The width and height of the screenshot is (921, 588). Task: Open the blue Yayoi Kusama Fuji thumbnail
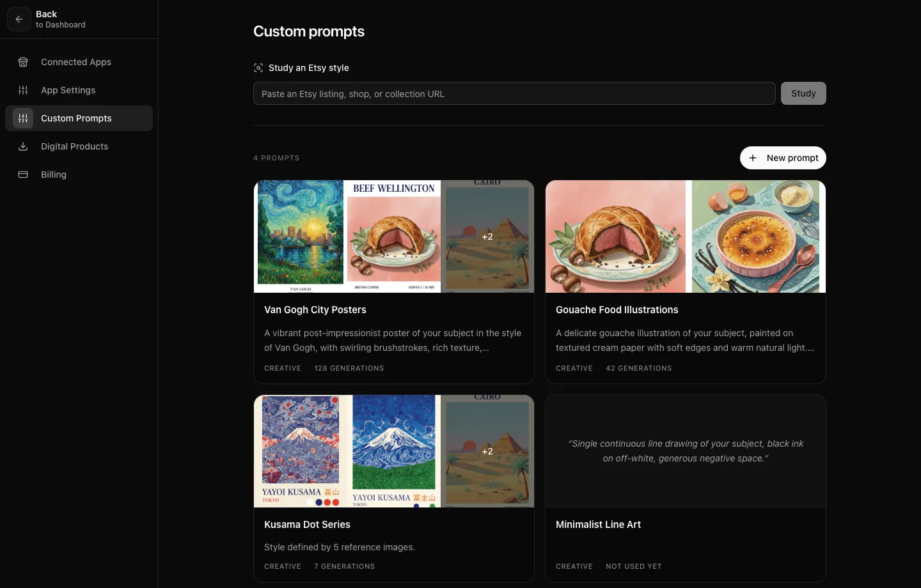[x=394, y=451]
